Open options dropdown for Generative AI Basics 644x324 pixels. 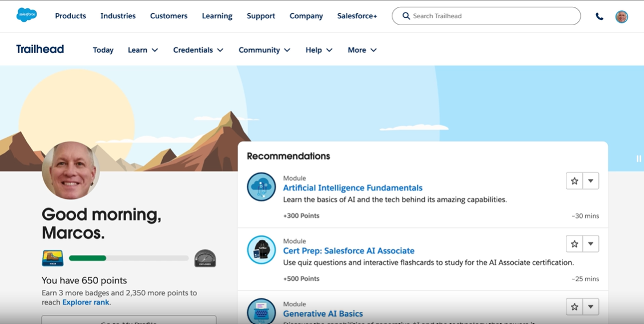[x=590, y=307]
